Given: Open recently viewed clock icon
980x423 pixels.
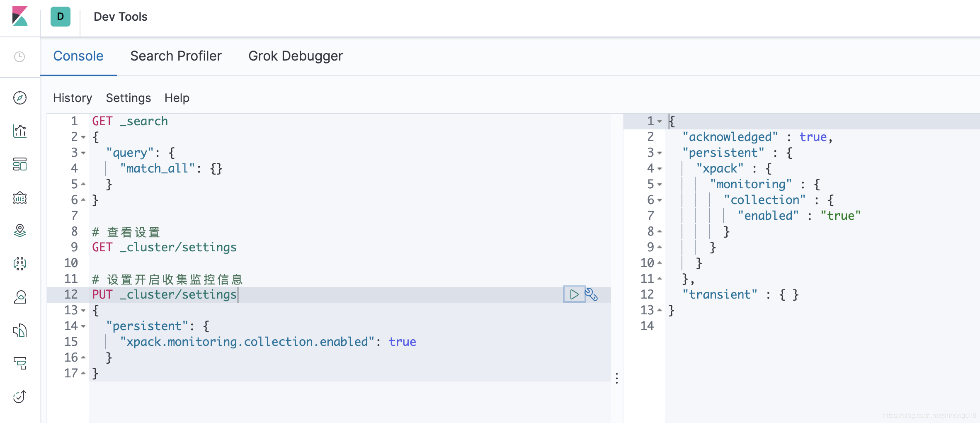Looking at the screenshot, I should pos(19,57).
